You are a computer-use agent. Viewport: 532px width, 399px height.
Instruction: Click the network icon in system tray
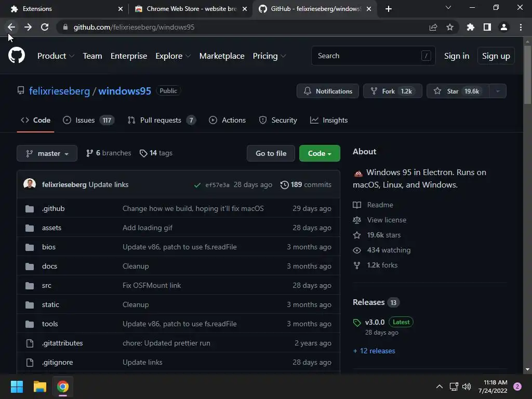(x=454, y=387)
